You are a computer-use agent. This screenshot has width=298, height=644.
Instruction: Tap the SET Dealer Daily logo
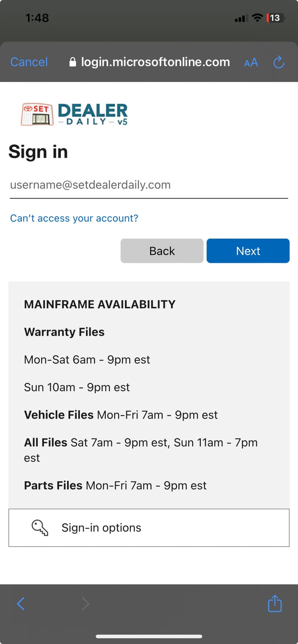click(x=74, y=114)
